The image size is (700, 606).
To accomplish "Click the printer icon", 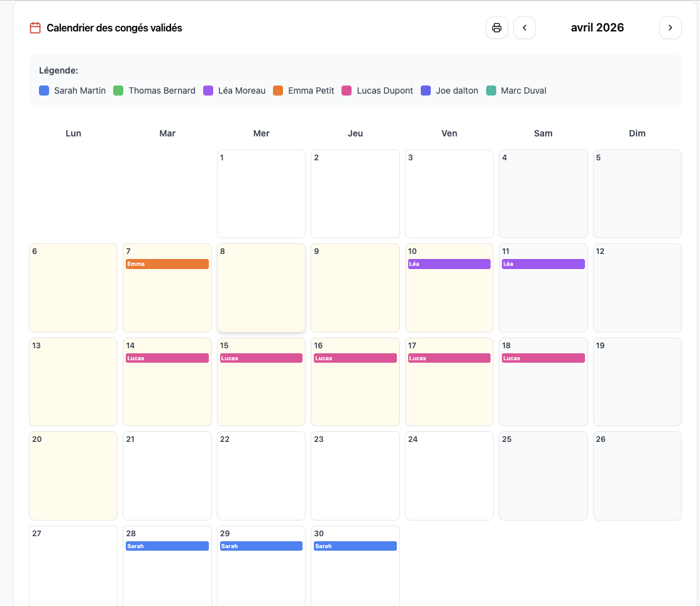I will (x=496, y=28).
